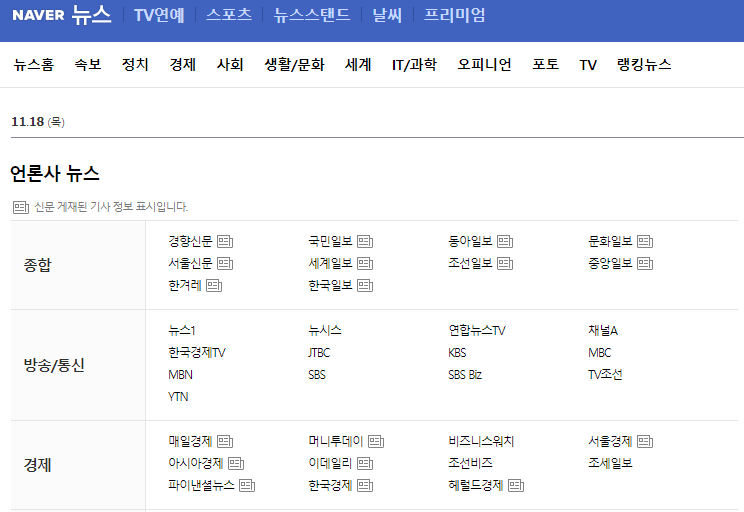Open 프리미엄 from header
The image size is (744, 512).
coord(454,15)
